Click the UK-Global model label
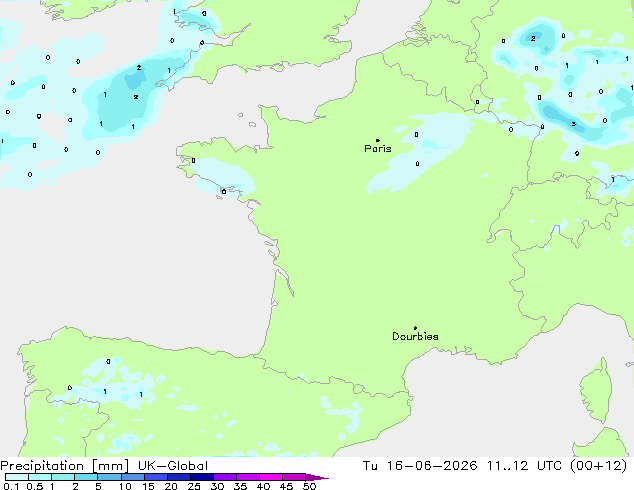The height and width of the screenshot is (490, 634). pyautogui.click(x=173, y=466)
